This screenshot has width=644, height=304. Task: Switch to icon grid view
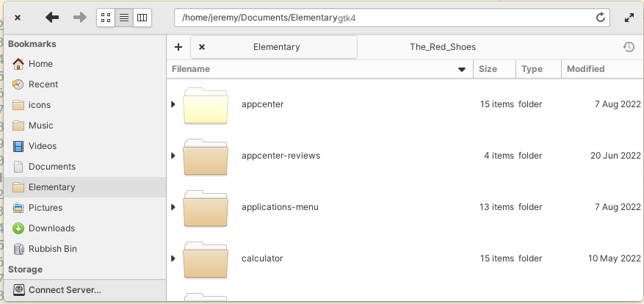[x=106, y=18]
